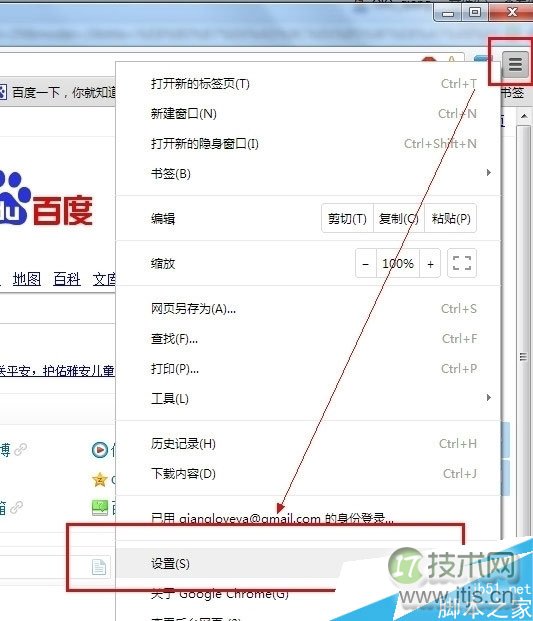The width and height of the screenshot is (533, 621).
Task: Click the scrollbar up arrow
Action: point(524,116)
